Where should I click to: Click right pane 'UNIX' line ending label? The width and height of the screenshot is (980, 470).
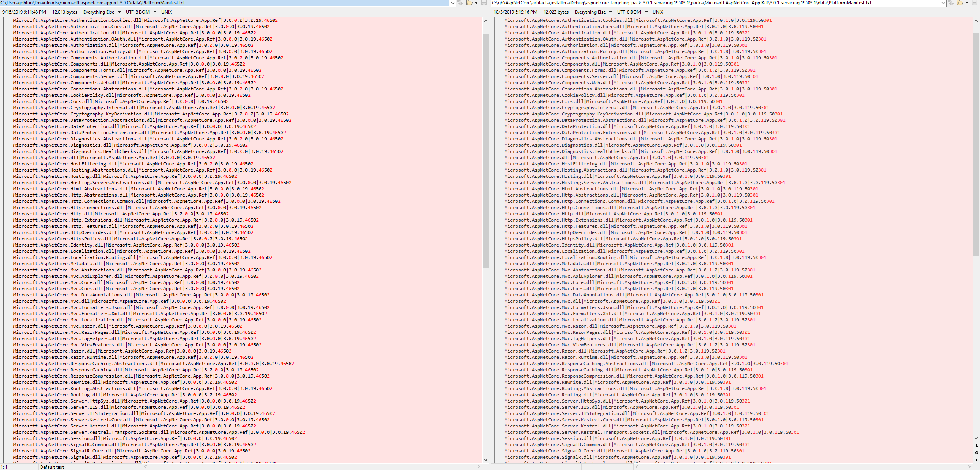658,12
